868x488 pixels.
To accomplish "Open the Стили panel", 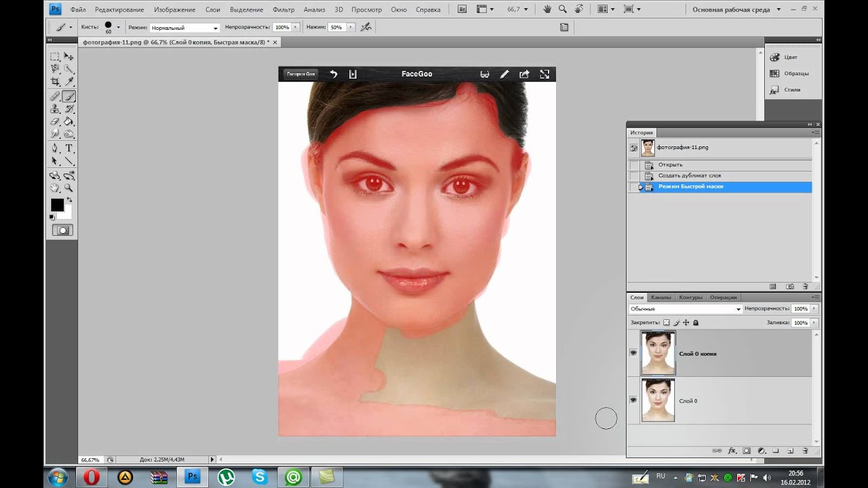I will [791, 89].
